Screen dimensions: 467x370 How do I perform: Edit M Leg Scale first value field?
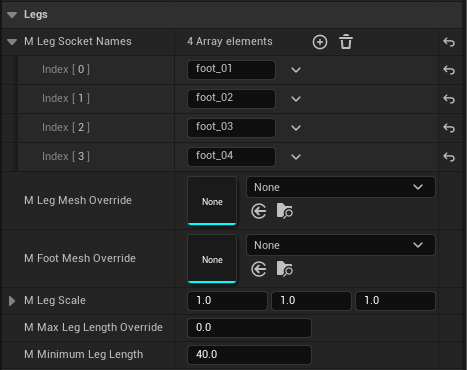(227, 301)
